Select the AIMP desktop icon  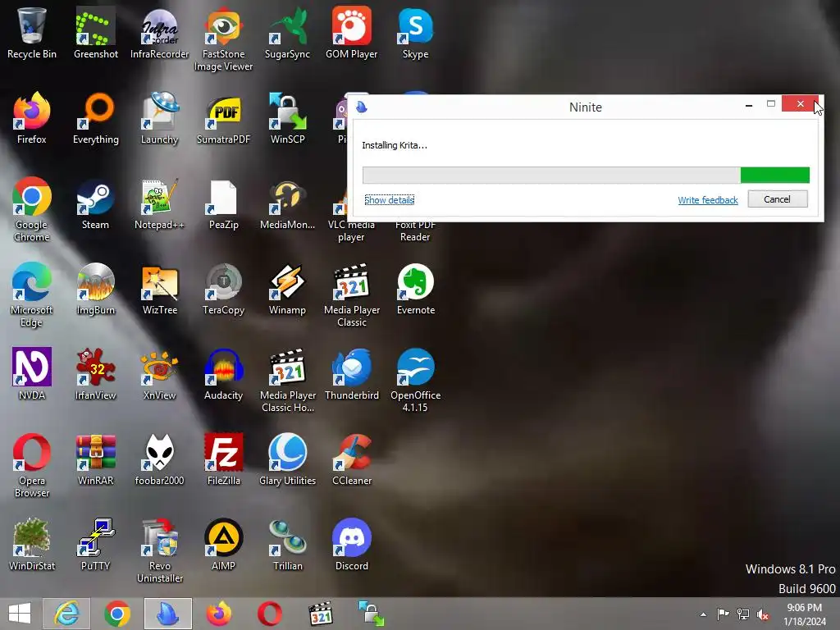coord(223,545)
